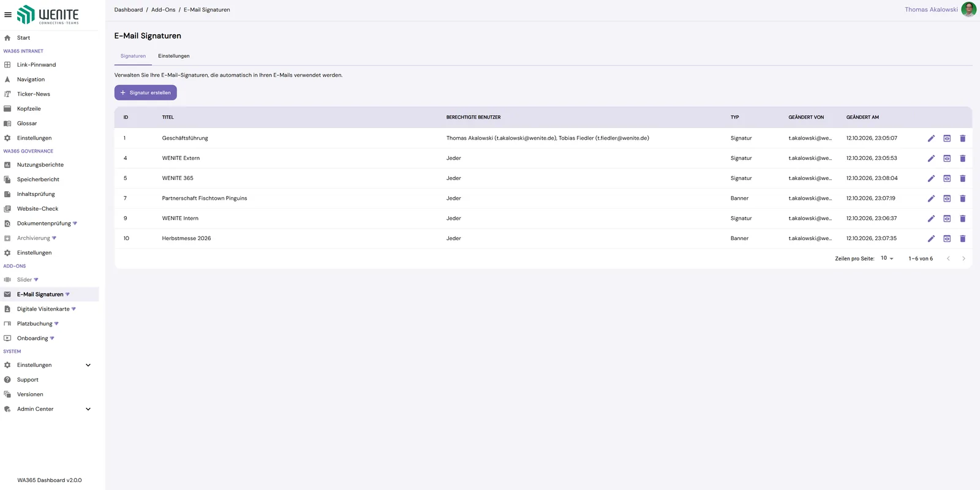Click the WENITE logo

48,15
